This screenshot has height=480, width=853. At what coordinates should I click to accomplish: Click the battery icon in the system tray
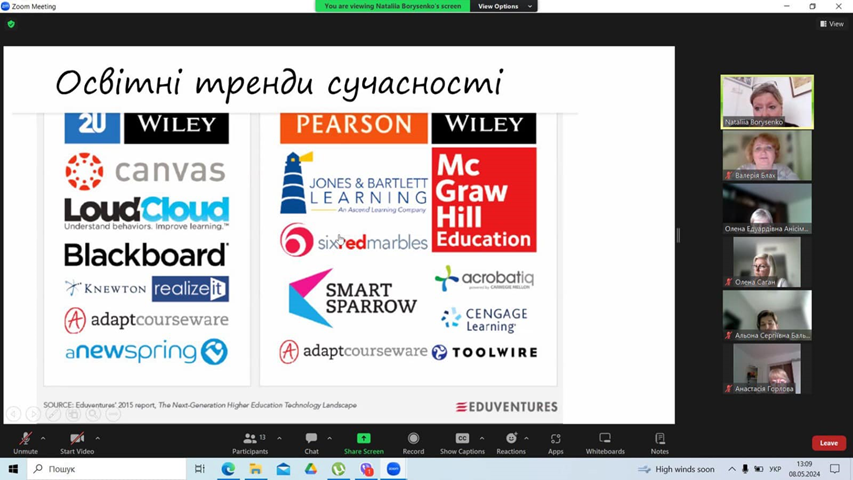(x=758, y=469)
